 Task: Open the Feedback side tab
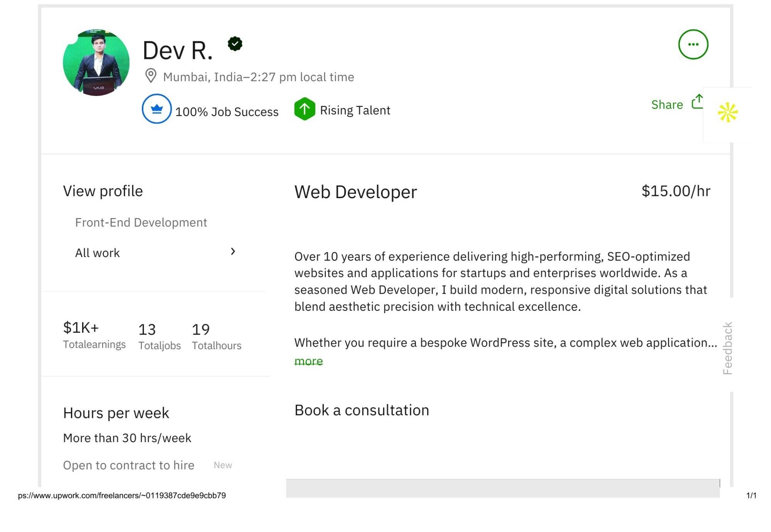(727, 348)
